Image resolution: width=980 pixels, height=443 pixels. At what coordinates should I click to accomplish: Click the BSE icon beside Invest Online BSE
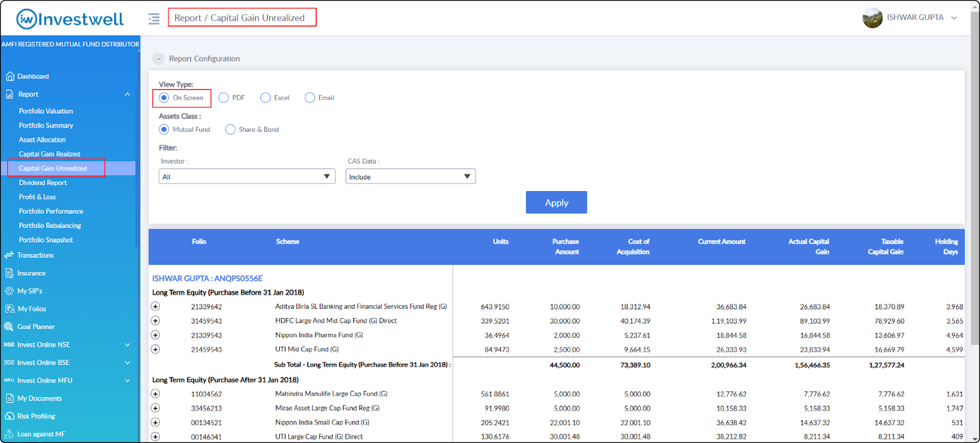point(9,363)
